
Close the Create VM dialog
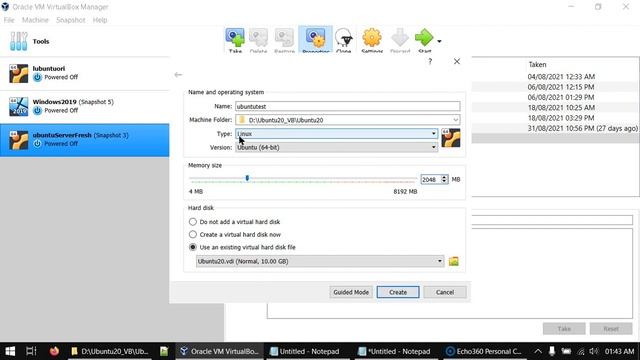[x=457, y=62]
